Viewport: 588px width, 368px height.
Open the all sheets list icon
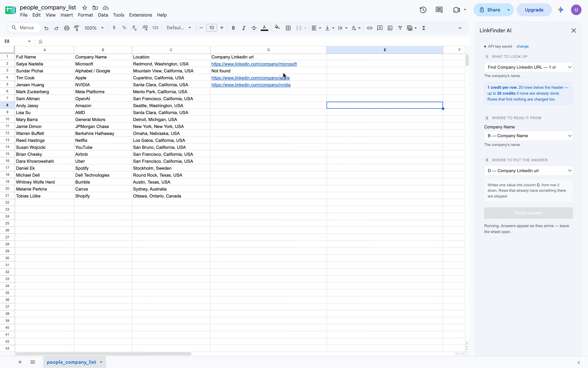coord(32,362)
